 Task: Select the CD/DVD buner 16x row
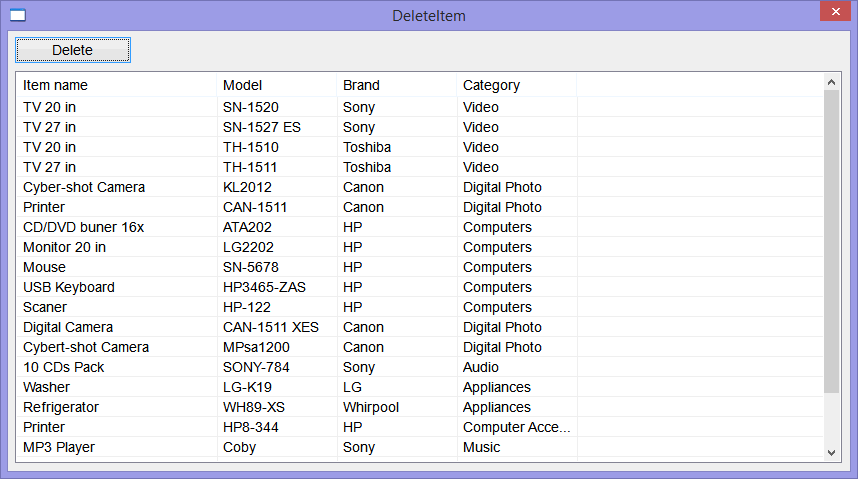pyautogui.click(x=420, y=227)
